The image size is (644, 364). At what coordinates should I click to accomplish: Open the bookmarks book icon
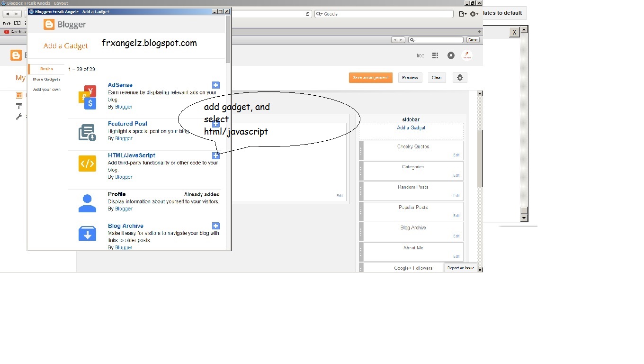coord(17,23)
